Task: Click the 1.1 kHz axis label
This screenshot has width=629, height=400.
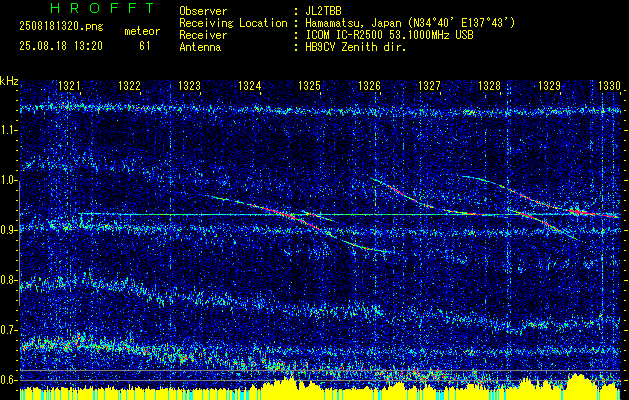Action: click(8, 131)
